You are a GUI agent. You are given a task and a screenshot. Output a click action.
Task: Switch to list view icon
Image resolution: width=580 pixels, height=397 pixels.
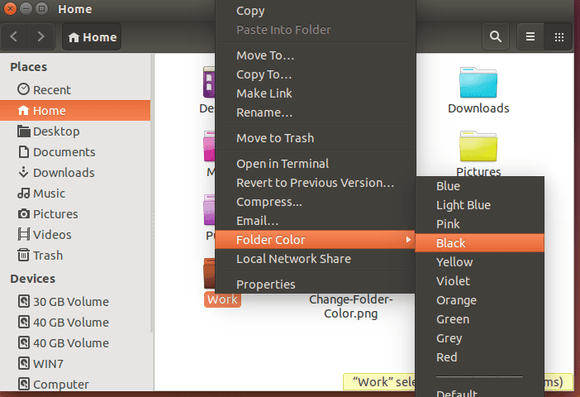pyautogui.click(x=530, y=37)
